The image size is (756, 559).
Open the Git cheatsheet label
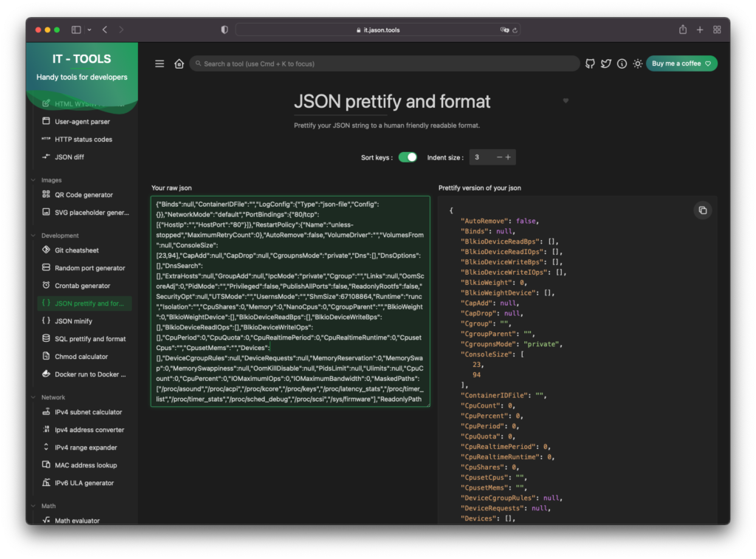(x=77, y=250)
